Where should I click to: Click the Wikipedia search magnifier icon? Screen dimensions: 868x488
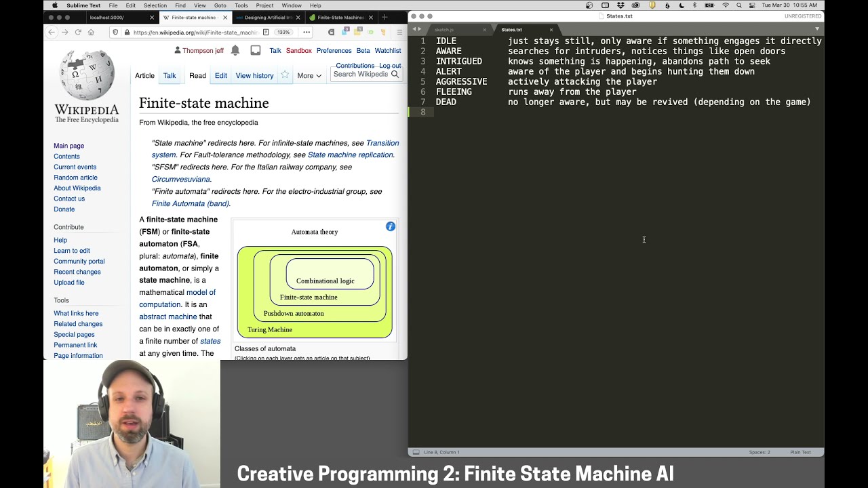pos(395,75)
